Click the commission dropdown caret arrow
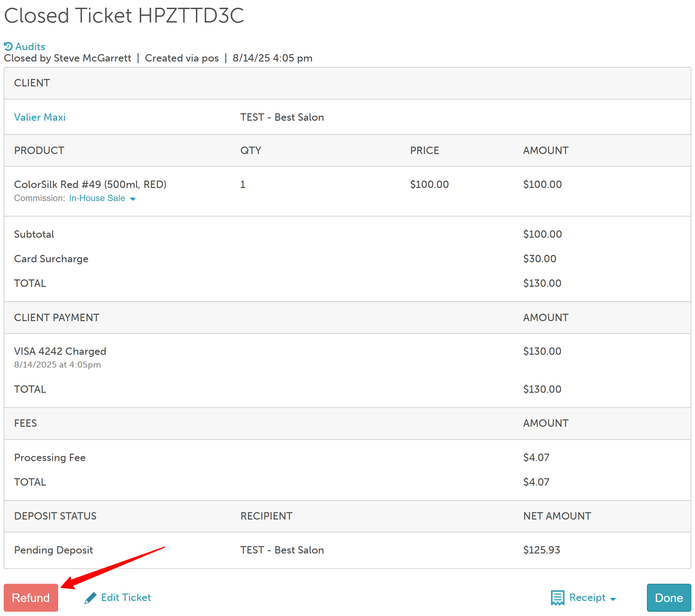The image size is (695, 616). click(133, 199)
